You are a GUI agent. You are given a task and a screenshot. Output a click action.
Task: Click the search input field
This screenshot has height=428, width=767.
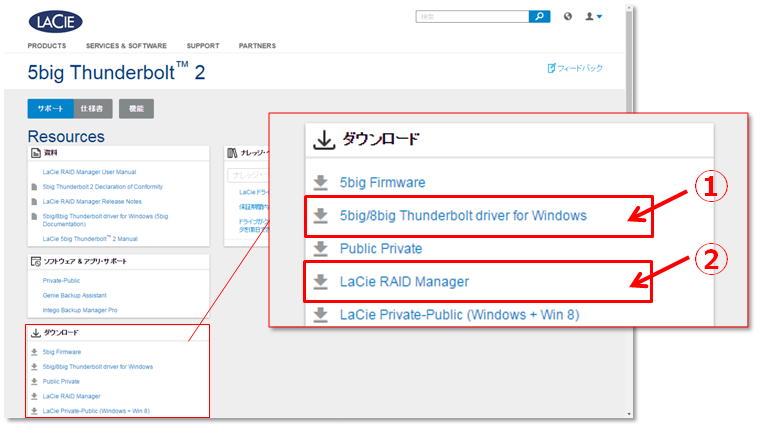click(472, 17)
